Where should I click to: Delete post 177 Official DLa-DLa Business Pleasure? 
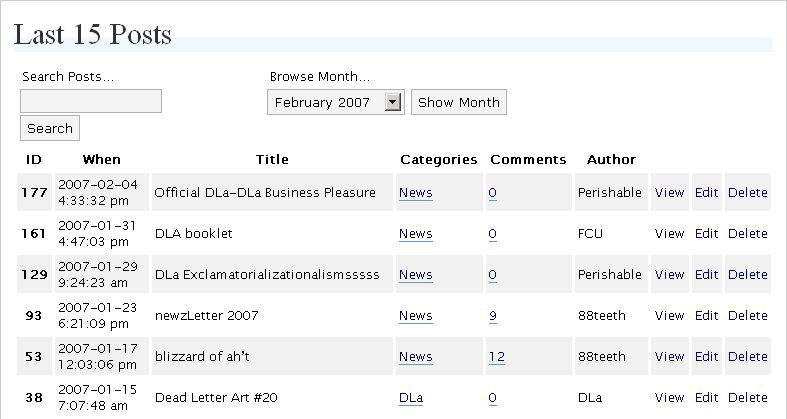(747, 193)
